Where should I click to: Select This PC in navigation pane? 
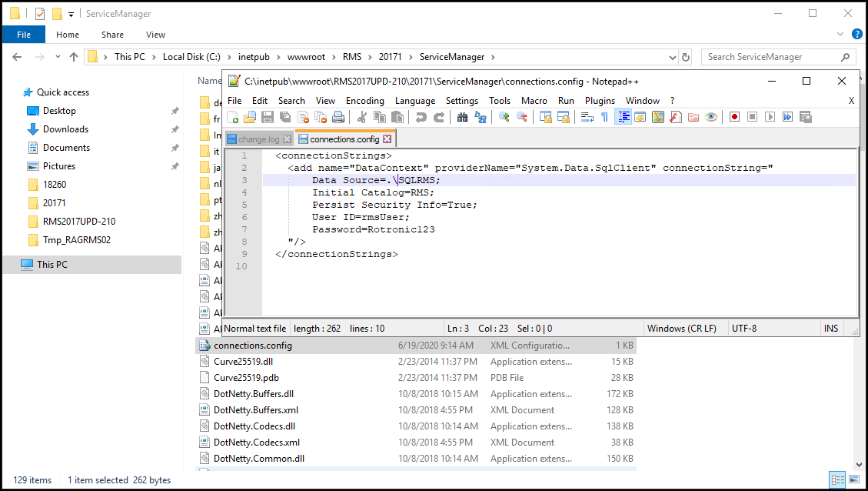pyautogui.click(x=52, y=264)
